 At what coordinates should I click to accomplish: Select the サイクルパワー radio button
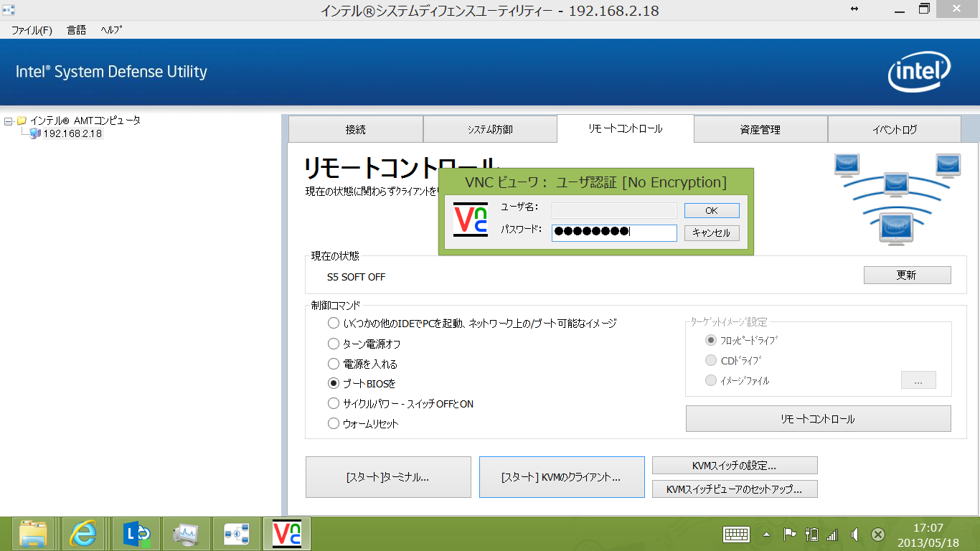[x=334, y=404]
